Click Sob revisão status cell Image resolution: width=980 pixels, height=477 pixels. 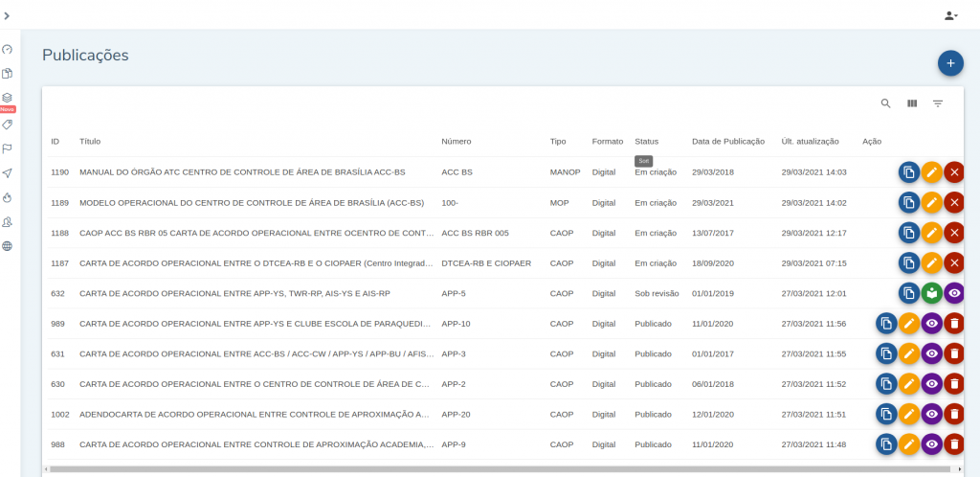coord(657,293)
